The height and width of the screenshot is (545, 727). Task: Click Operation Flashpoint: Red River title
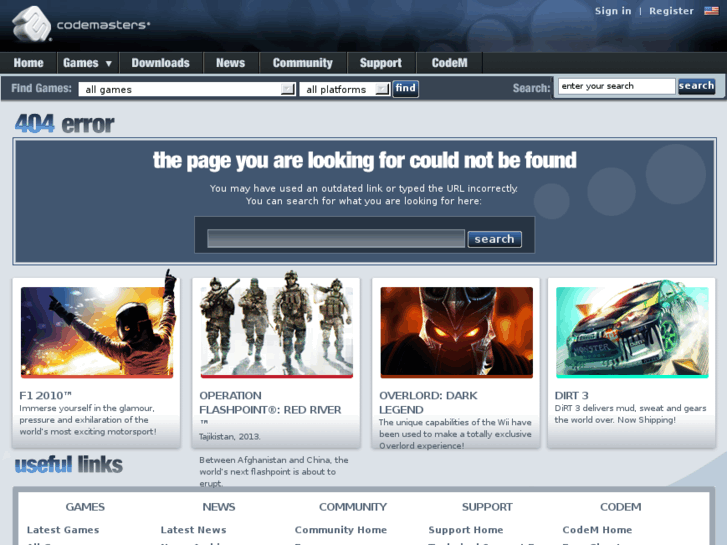pos(270,403)
